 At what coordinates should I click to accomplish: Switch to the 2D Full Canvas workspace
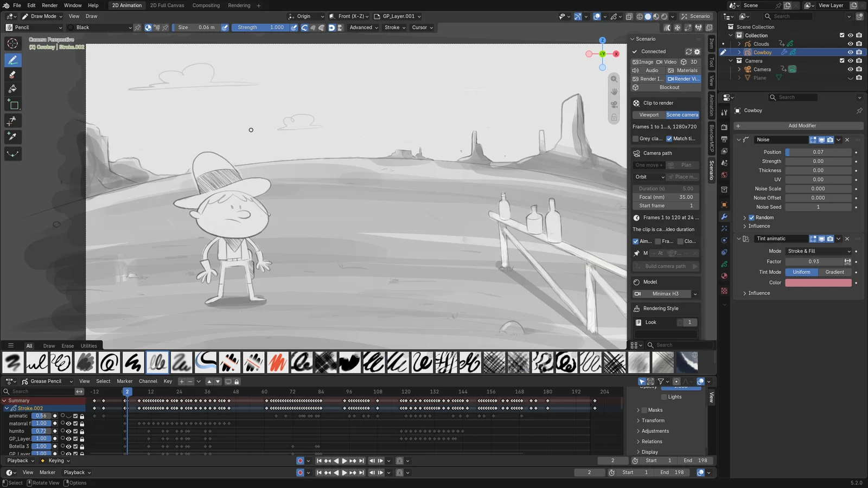(x=167, y=5)
